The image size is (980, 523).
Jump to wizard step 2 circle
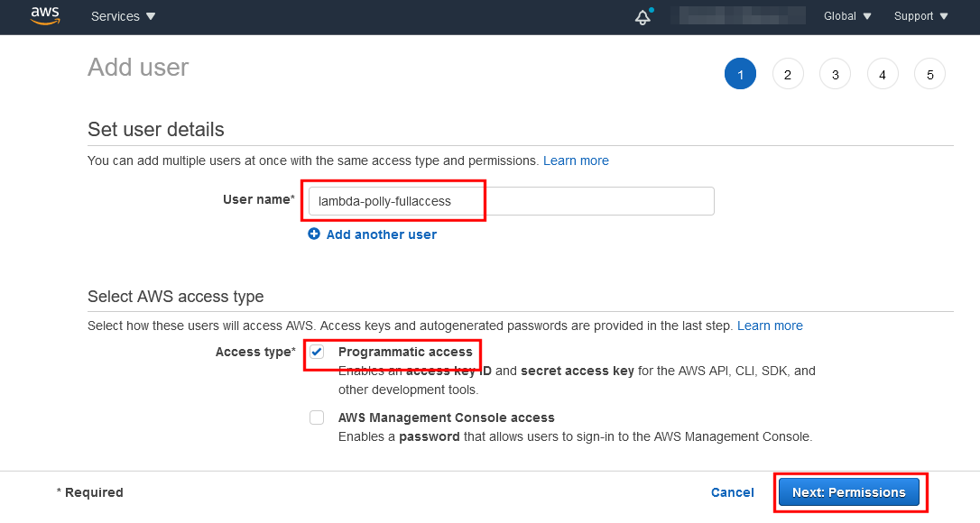(788, 75)
